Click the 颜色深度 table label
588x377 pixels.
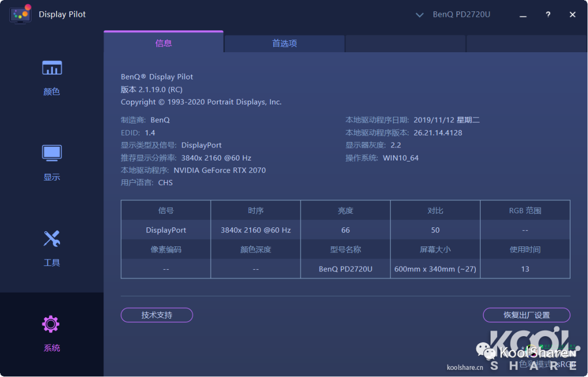click(x=256, y=250)
